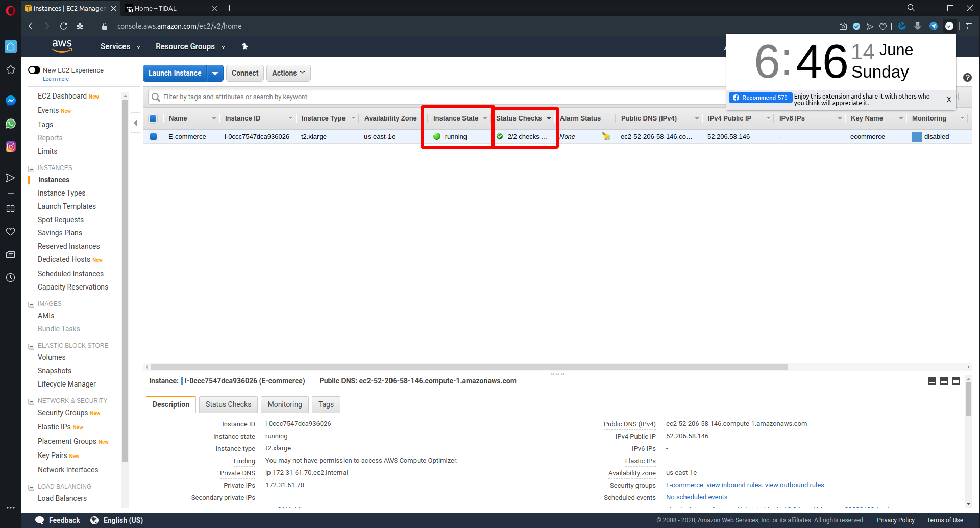Viewport: 980px width, 528px height.
Task: Click the Connect button
Action: coord(245,73)
